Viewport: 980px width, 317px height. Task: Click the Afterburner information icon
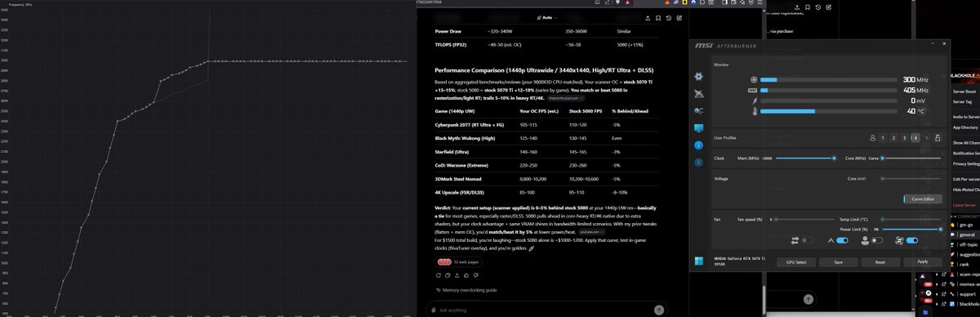698,145
